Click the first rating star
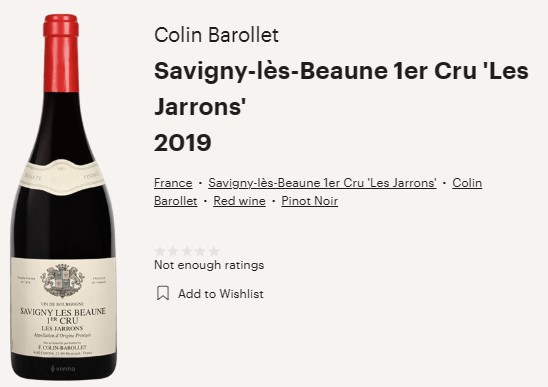This screenshot has width=548, height=387. [x=160, y=251]
